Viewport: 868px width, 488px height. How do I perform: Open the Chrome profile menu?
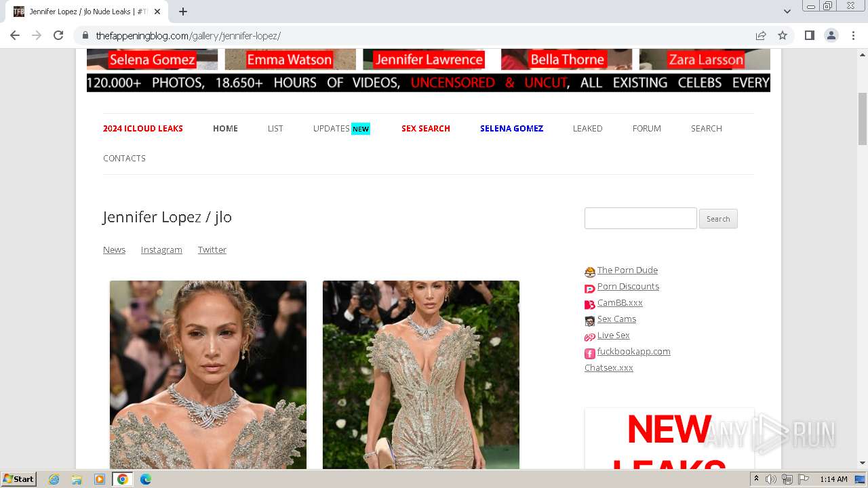point(831,35)
